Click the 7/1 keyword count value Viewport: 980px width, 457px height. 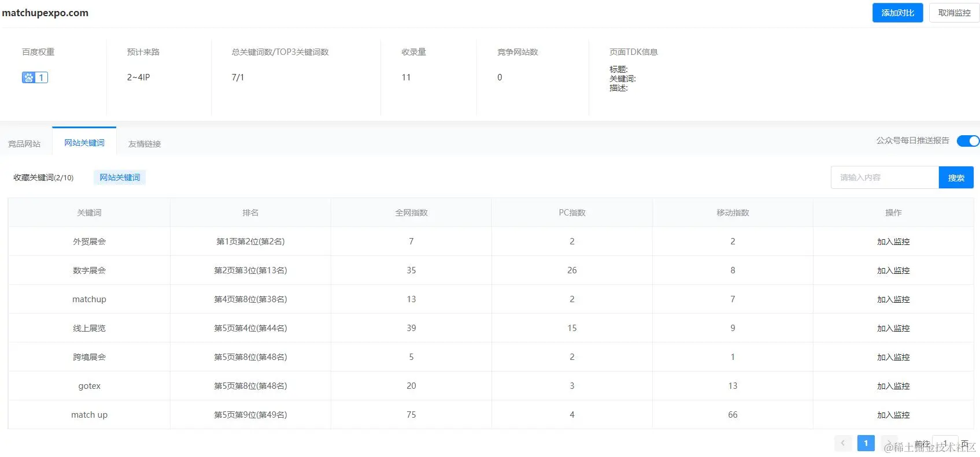tap(238, 77)
